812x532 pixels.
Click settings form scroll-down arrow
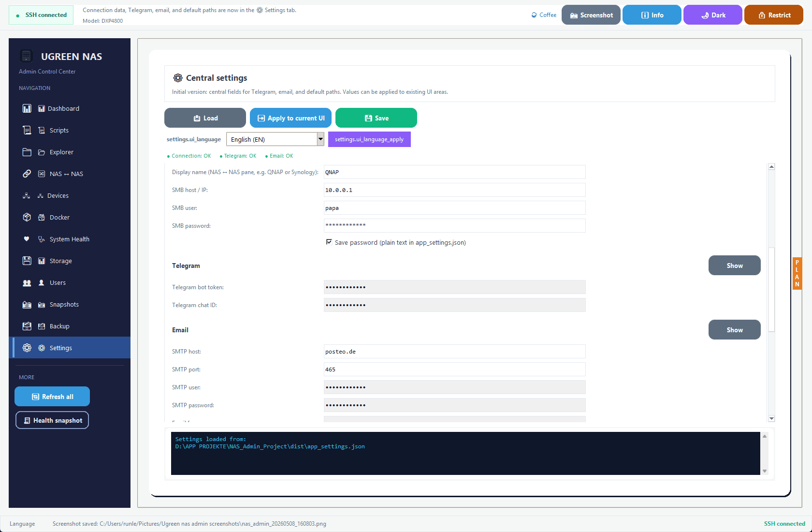(x=771, y=418)
